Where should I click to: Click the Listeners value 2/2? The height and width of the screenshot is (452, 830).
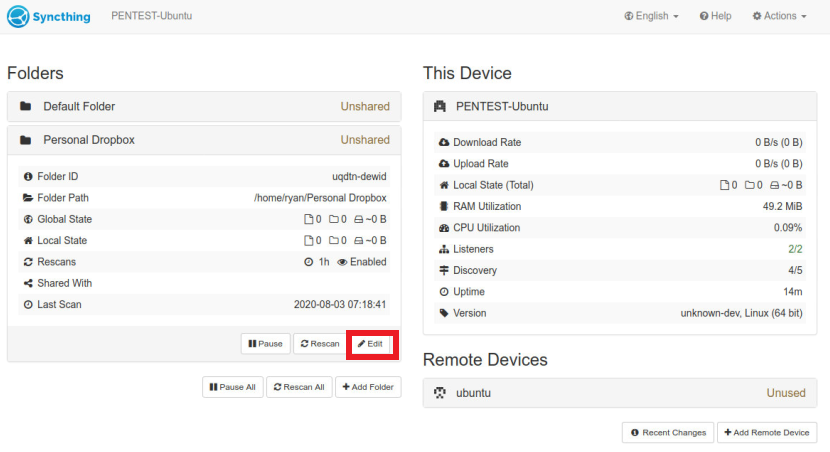(795, 249)
